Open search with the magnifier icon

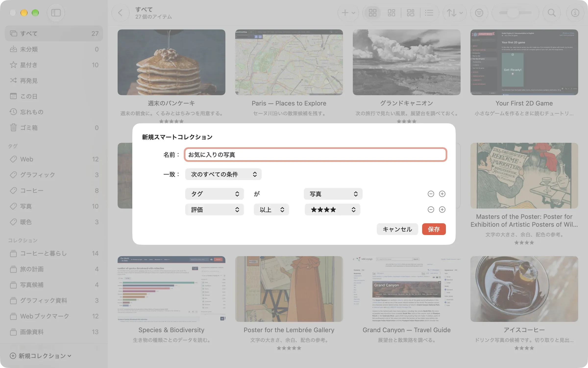[551, 13]
